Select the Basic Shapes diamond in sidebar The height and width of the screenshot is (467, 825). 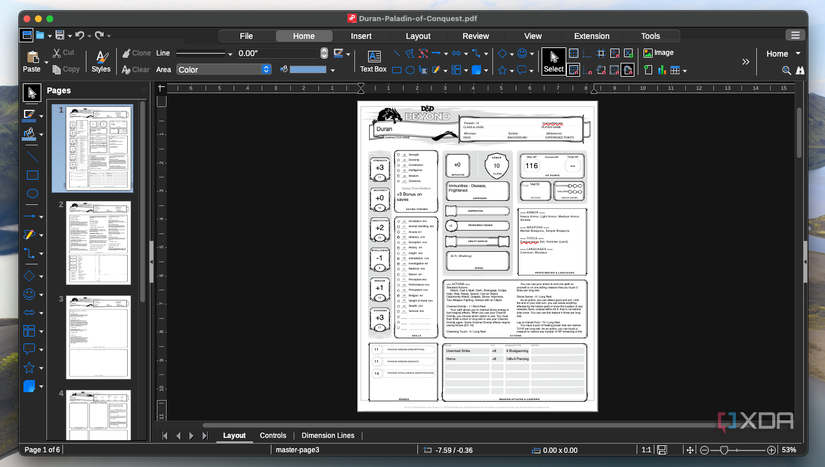29,276
